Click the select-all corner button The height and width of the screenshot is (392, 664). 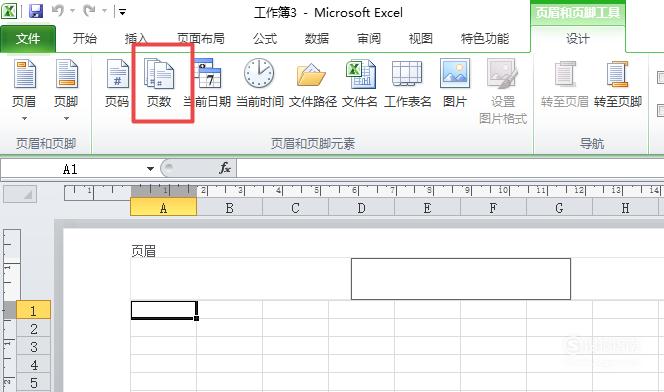[20, 194]
